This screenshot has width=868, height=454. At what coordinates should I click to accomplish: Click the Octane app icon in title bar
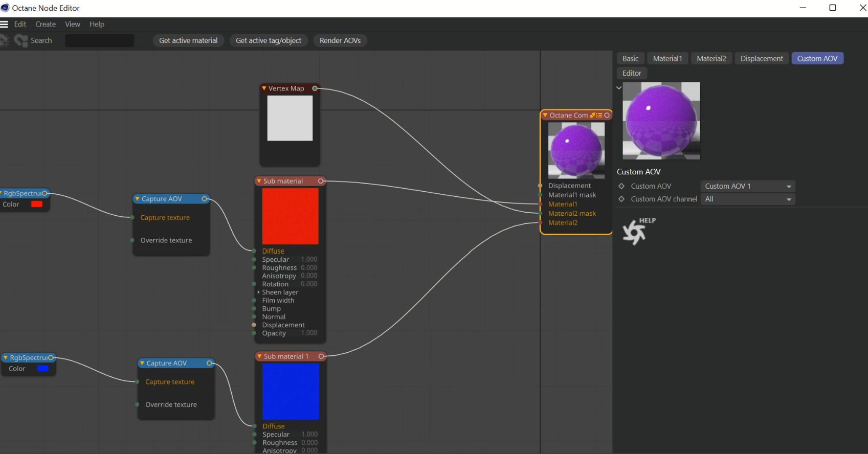pyautogui.click(x=5, y=8)
